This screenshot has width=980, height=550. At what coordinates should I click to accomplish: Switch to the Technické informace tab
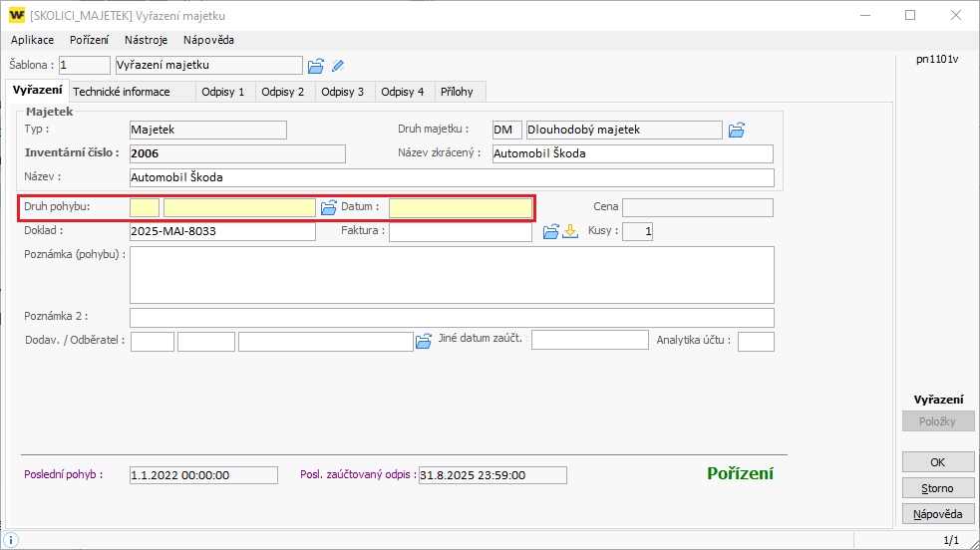tap(121, 92)
